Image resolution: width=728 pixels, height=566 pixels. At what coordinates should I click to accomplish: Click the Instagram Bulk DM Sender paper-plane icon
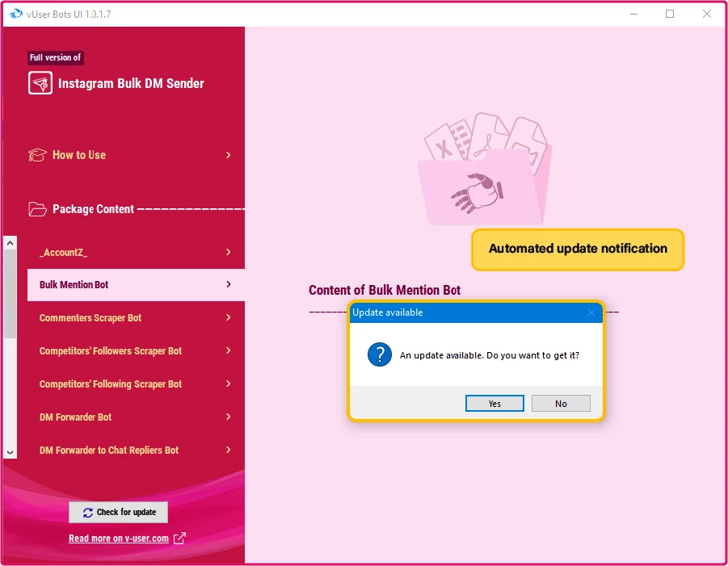click(x=40, y=83)
